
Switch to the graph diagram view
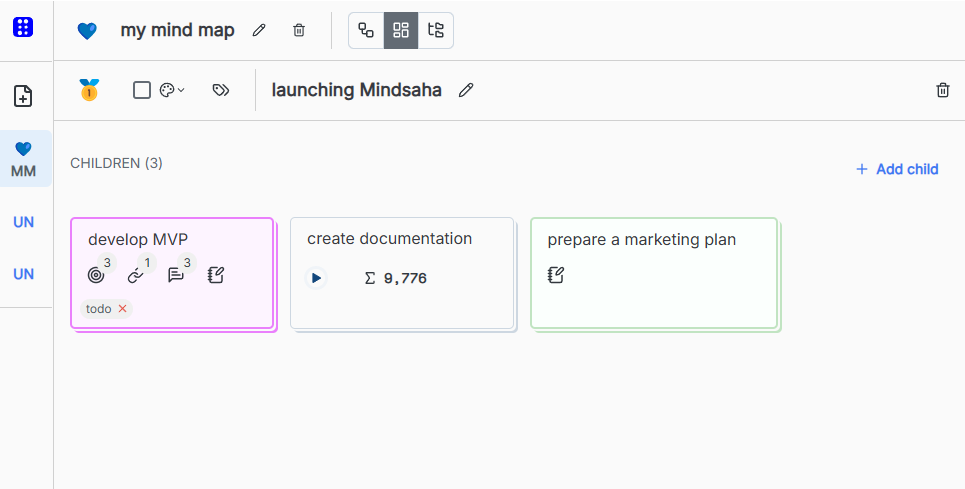tap(366, 30)
